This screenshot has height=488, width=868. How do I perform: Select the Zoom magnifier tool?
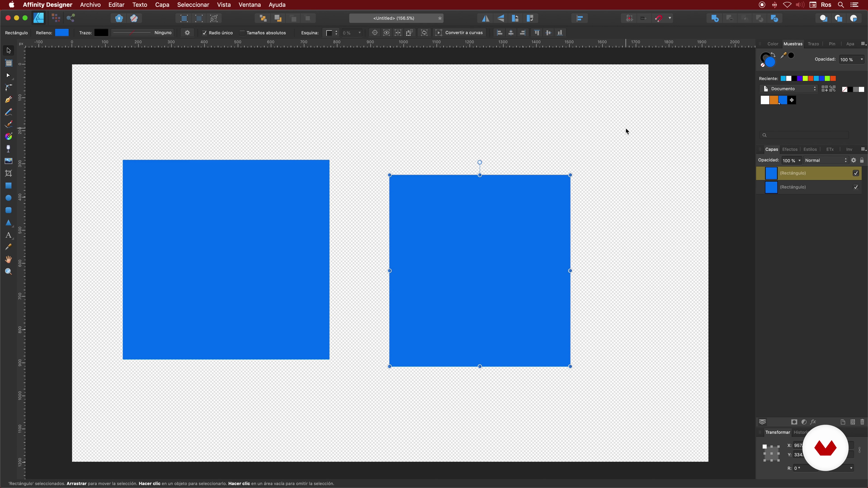(x=8, y=271)
